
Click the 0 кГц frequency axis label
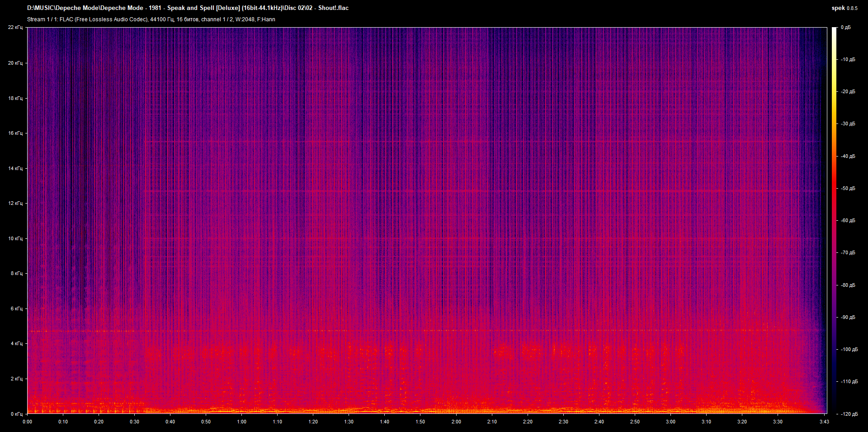point(16,414)
